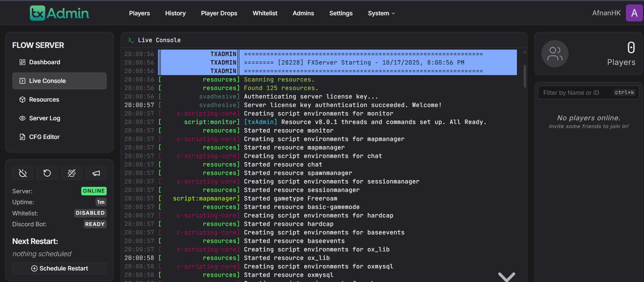Image resolution: width=644 pixels, height=282 pixels.
Task: Jump to bottom using console down arrow
Action: pyautogui.click(x=506, y=276)
